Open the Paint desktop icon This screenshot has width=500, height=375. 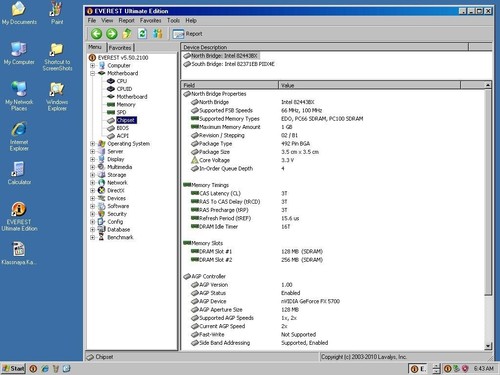pos(57,13)
